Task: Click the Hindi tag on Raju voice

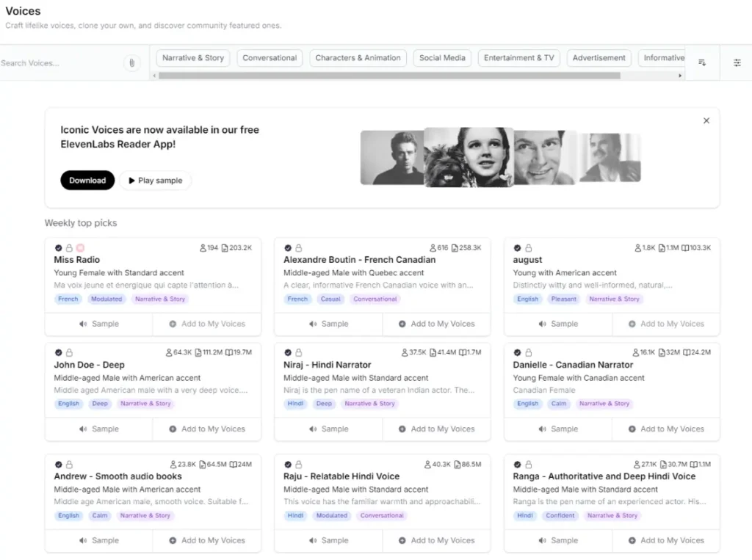Action: (295, 515)
